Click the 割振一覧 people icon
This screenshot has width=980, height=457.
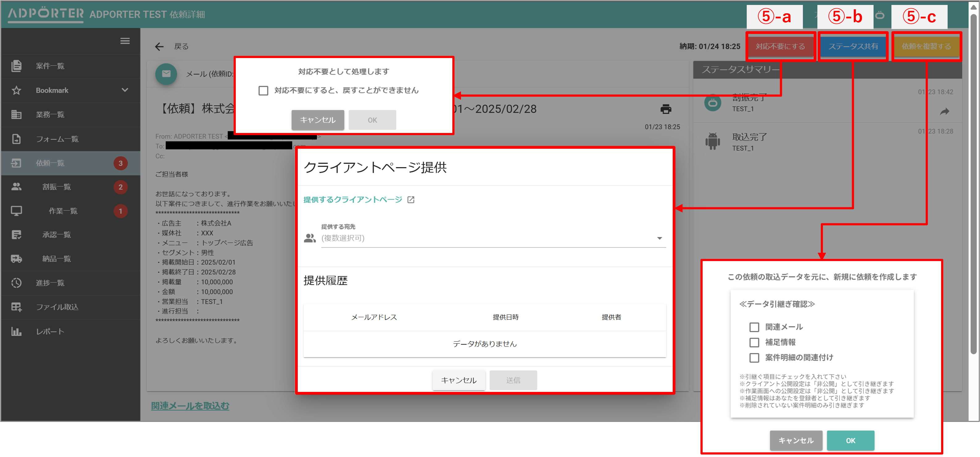click(16, 186)
